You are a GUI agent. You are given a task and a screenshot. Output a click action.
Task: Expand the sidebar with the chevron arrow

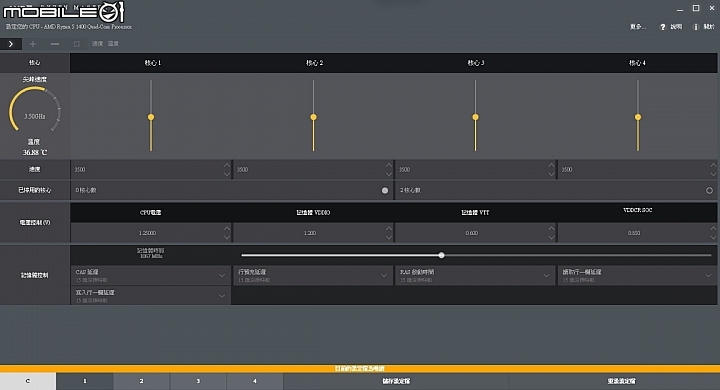pos(11,44)
